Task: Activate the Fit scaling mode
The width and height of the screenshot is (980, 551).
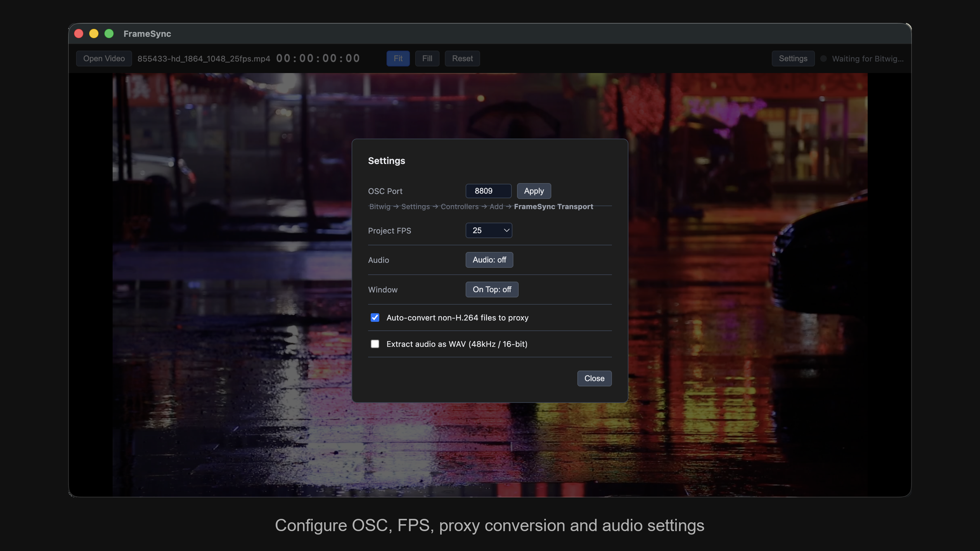Action: pos(398,58)
